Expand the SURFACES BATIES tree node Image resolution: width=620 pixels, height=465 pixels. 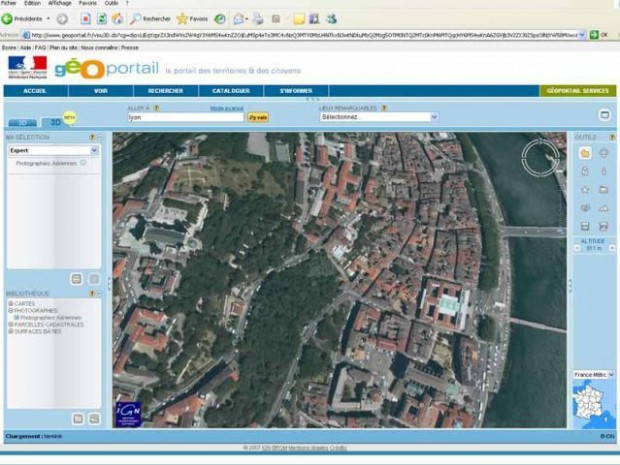coord(11,331)
